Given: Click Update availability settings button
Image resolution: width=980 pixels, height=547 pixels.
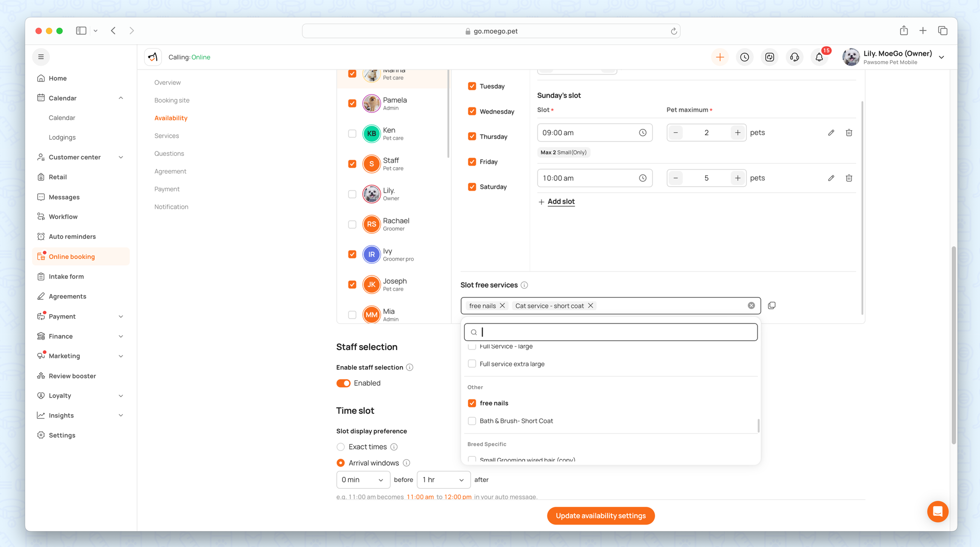Looking at the screenshot, I should 601,516.
